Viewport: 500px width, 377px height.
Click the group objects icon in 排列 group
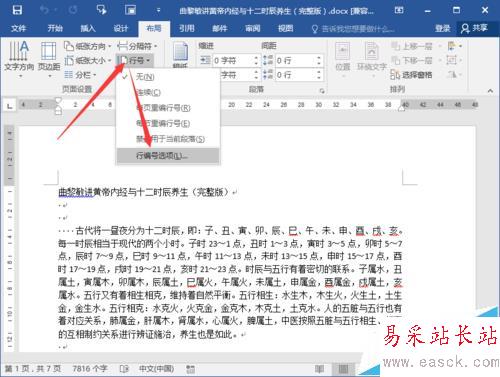(x=454, y=60)
